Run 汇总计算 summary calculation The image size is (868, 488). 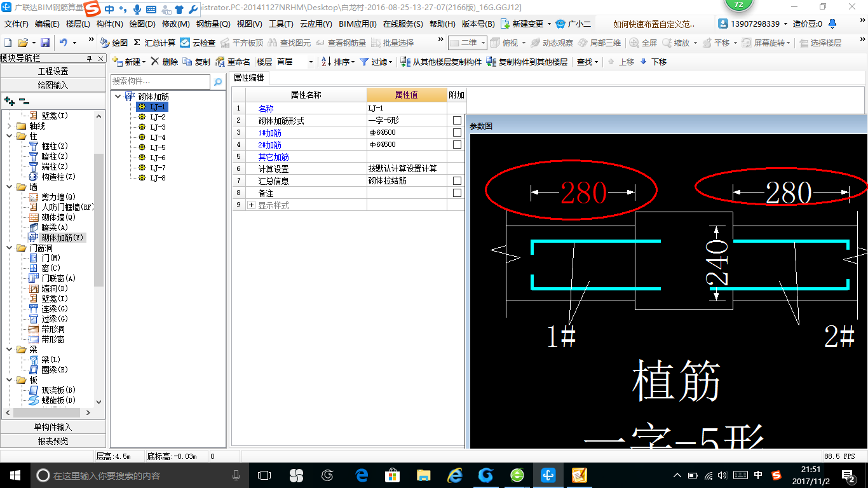(154, 43)
